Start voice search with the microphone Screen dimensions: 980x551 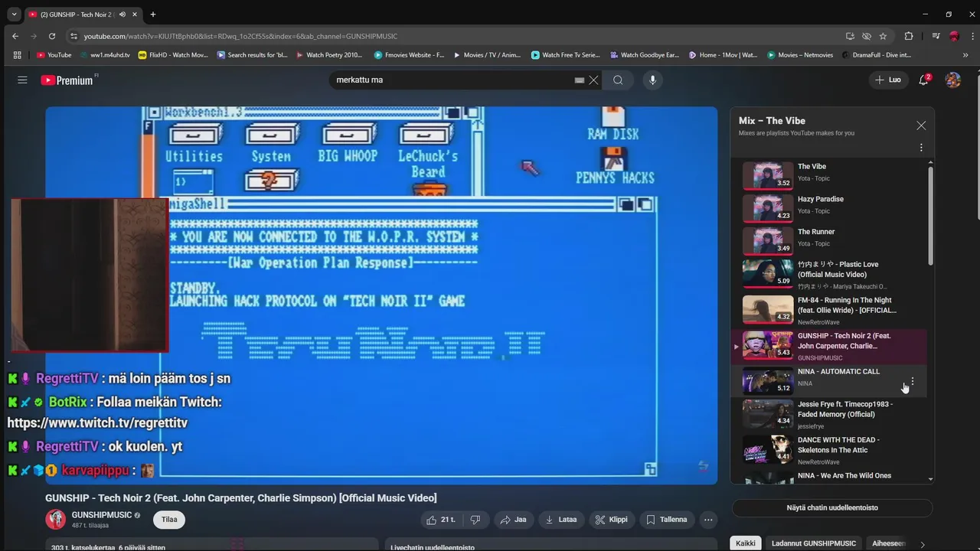tap(652, 80)
